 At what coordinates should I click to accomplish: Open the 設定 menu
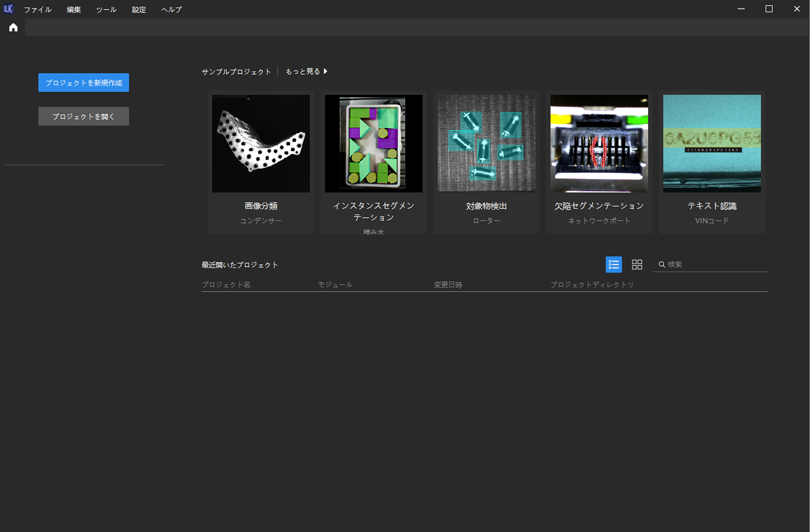[x=139, y=9]
